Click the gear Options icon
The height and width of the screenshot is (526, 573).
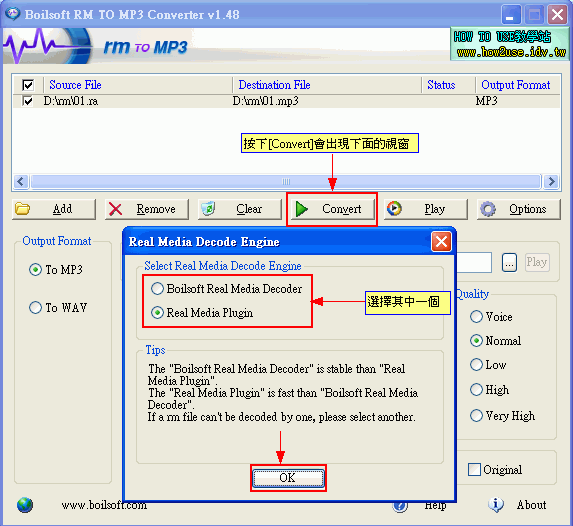coord(488,209)
